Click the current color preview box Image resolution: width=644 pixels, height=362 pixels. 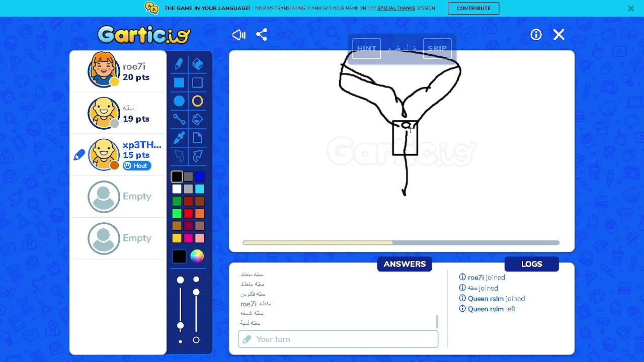pyautogui.click(x=179, y=256)
